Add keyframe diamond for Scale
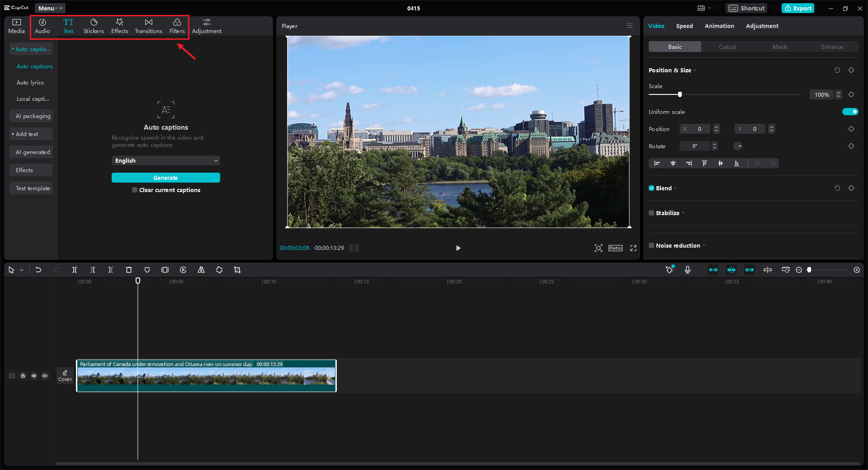 [x=851, y=94]
